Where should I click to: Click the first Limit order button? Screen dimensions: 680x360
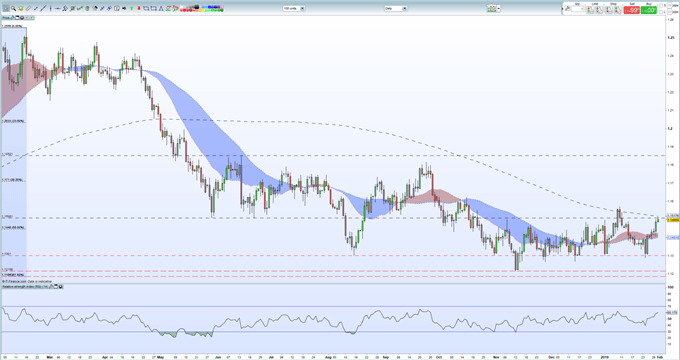[x=590, y=10]
